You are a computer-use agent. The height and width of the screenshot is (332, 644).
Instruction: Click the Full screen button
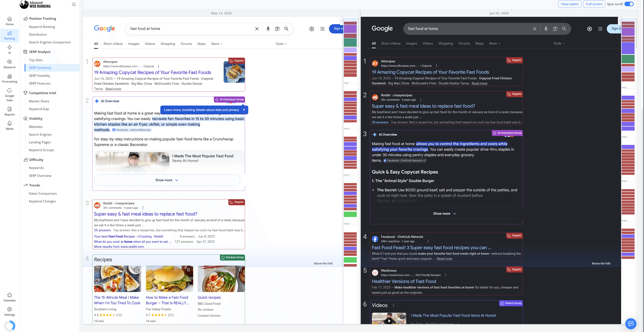tap(594, 4)
